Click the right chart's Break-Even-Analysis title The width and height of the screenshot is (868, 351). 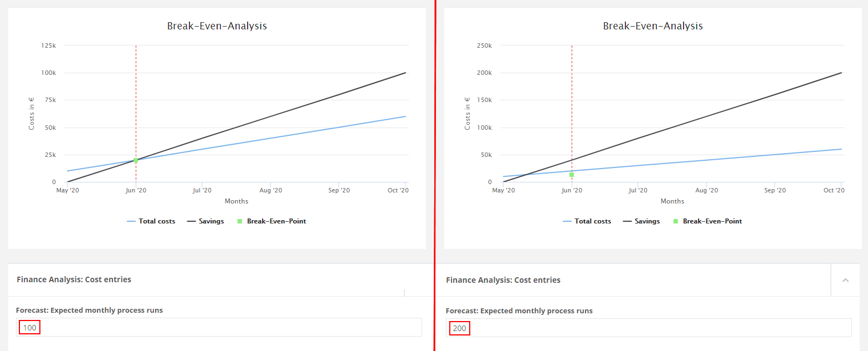pos(653,26)
